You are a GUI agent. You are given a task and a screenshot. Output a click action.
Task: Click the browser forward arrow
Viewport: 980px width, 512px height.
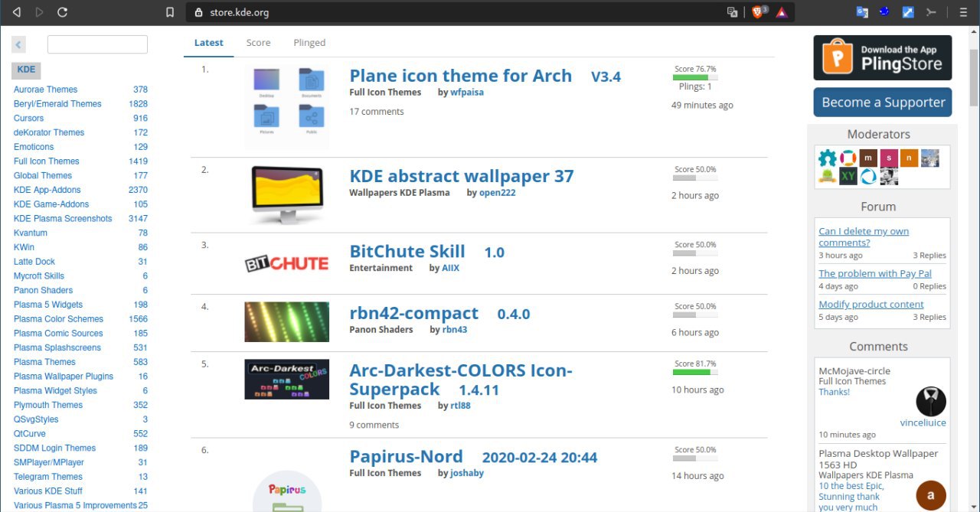[40, 12]
